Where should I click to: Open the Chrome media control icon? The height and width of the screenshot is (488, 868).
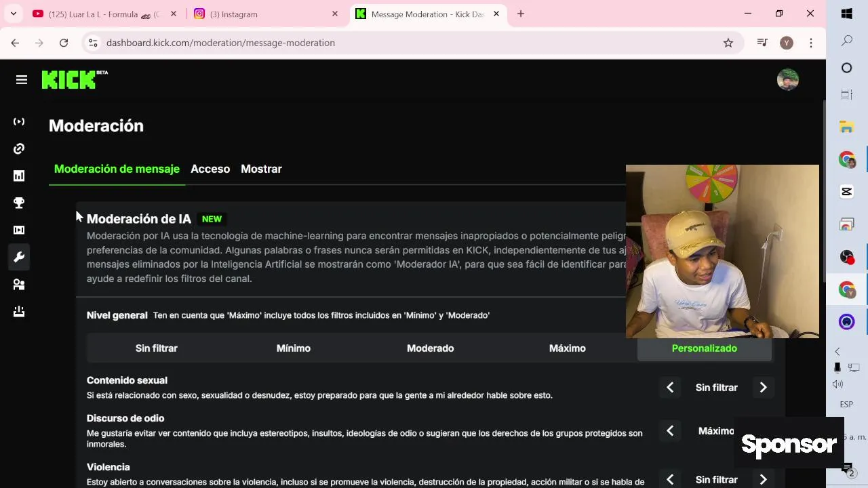tap(762, 43)
